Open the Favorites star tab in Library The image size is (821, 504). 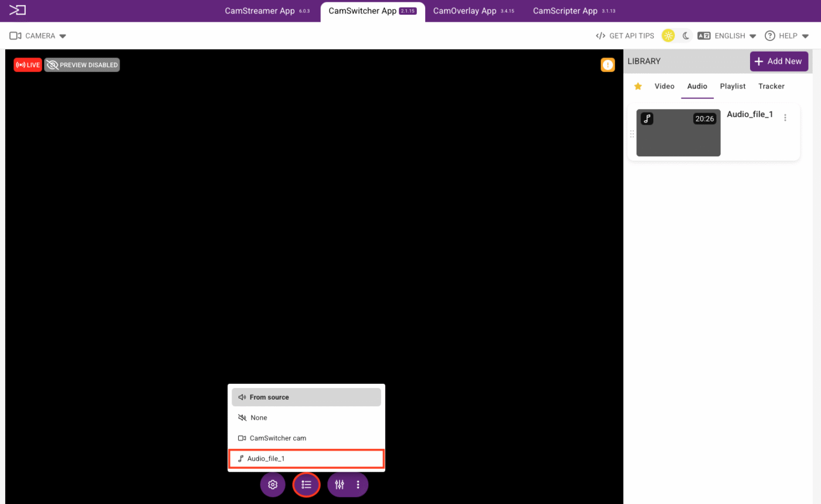coord(638,86)
